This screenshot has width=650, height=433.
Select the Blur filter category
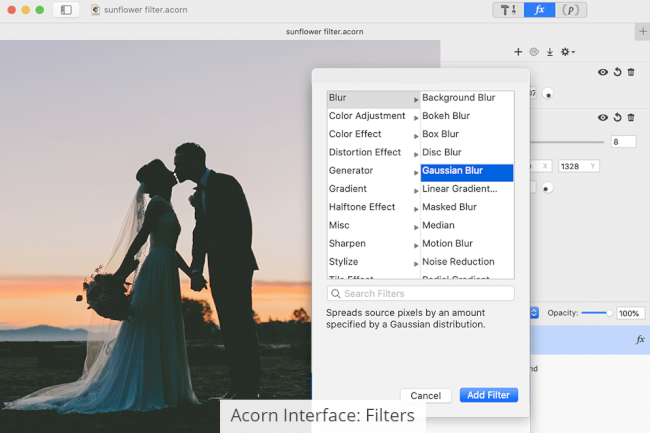[374, 98]
